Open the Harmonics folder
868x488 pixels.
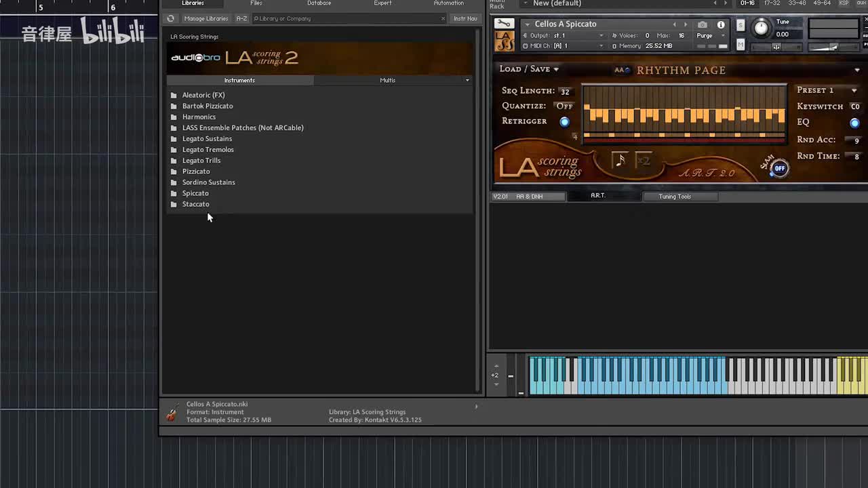199,117
